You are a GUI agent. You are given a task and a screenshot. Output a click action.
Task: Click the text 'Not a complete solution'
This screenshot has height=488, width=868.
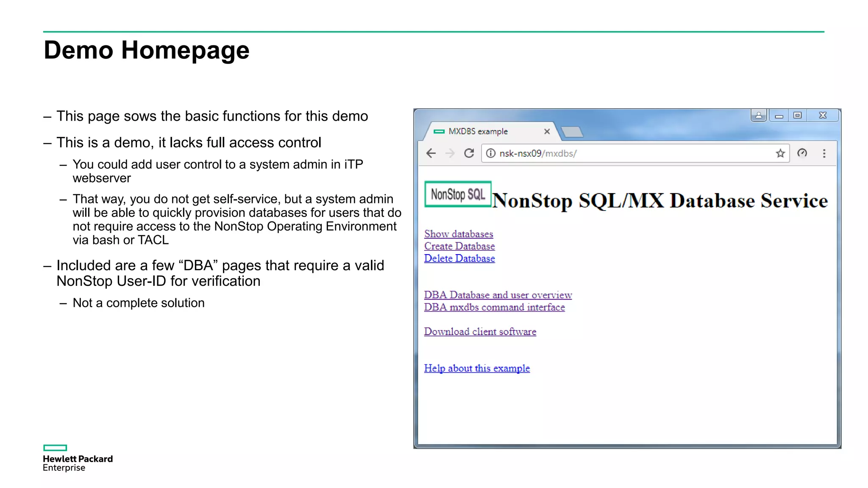tap(139, 303)
